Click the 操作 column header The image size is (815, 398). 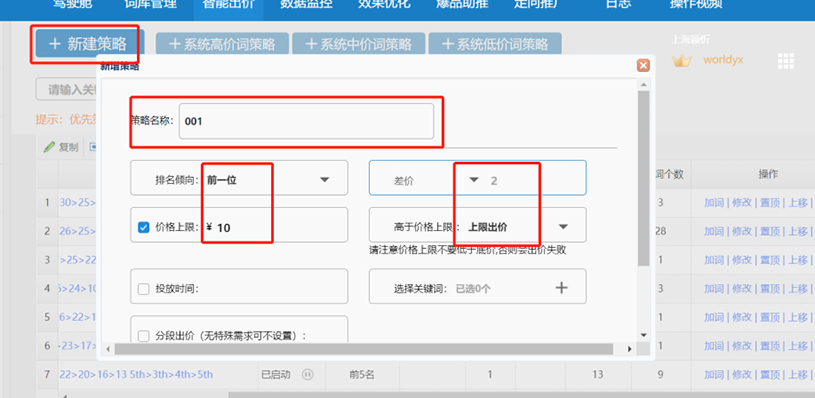[768, 175]
